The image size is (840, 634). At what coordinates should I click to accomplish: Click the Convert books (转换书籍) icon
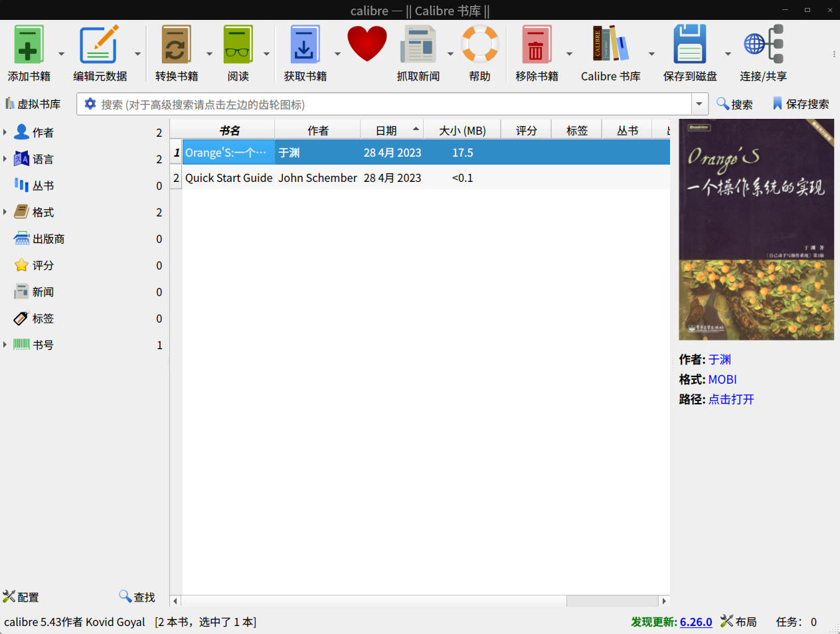tap(176, 45)
